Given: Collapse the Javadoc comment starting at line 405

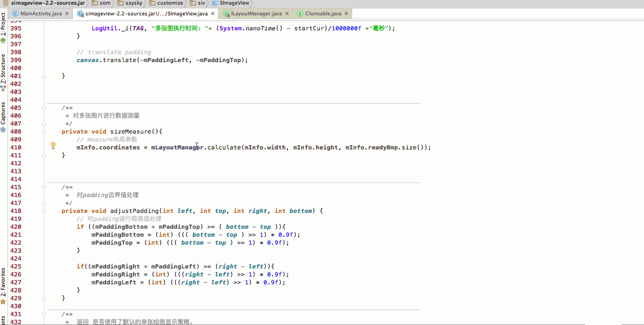Looking at the screenshot, I should tap(44, 107).
